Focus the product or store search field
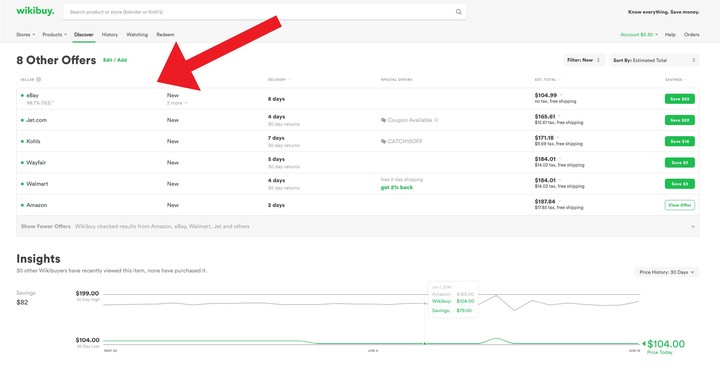720x371 pixels. 264,12
